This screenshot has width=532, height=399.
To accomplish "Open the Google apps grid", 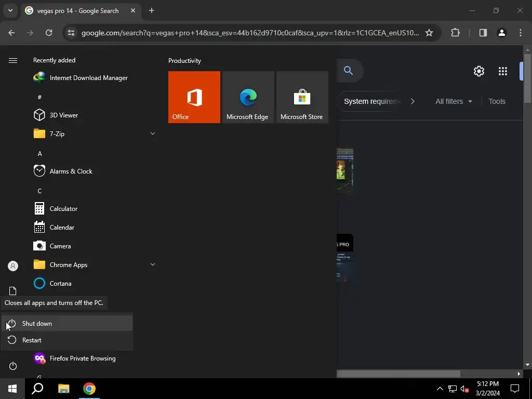I will point(503,71).
